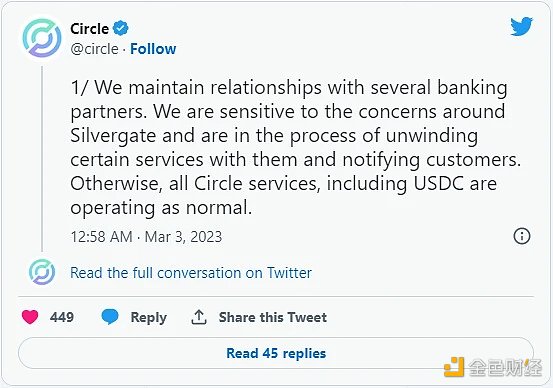Image resolution: width=553 pixels, height=388 pixels.
Task: Open the tweet info circle icon
Action: coord(522,236)
